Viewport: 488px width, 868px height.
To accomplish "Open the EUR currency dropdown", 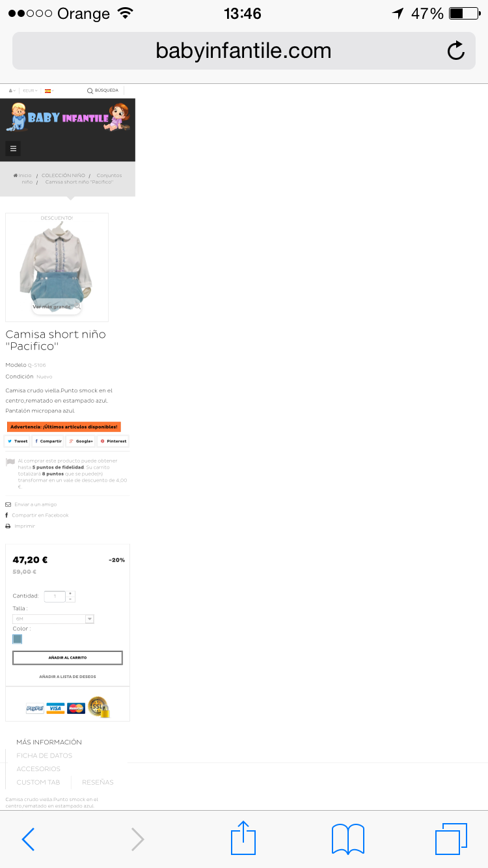I will pyautogui.click(x=30, y=91).
